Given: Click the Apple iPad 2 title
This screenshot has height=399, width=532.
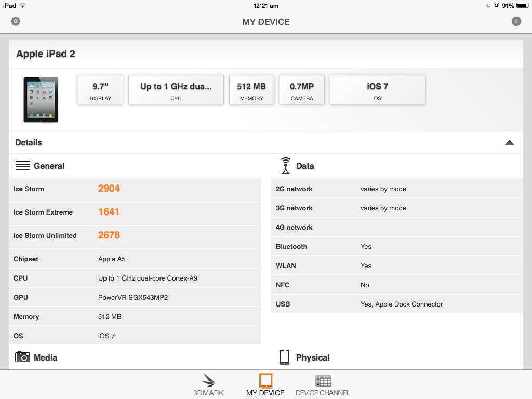Looking at the screenshot, I should tap(46, 54).
